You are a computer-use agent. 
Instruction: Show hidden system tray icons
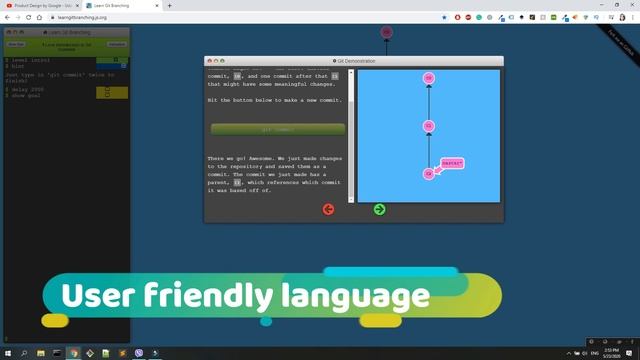pyautogui.click(x=569, y=353)
